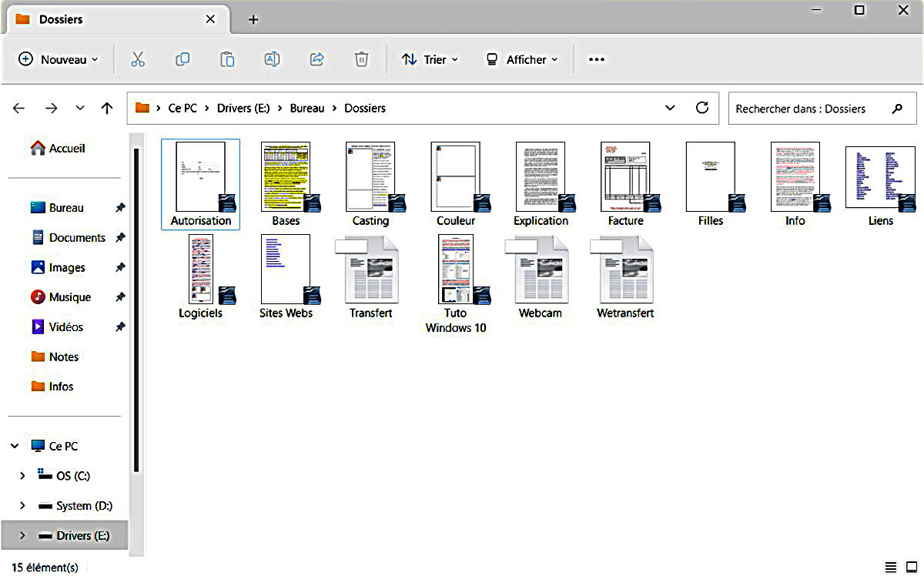Navigate to Bureau in breadcrumb path
The image size is (924, 576).
click(x=306, y=109)
